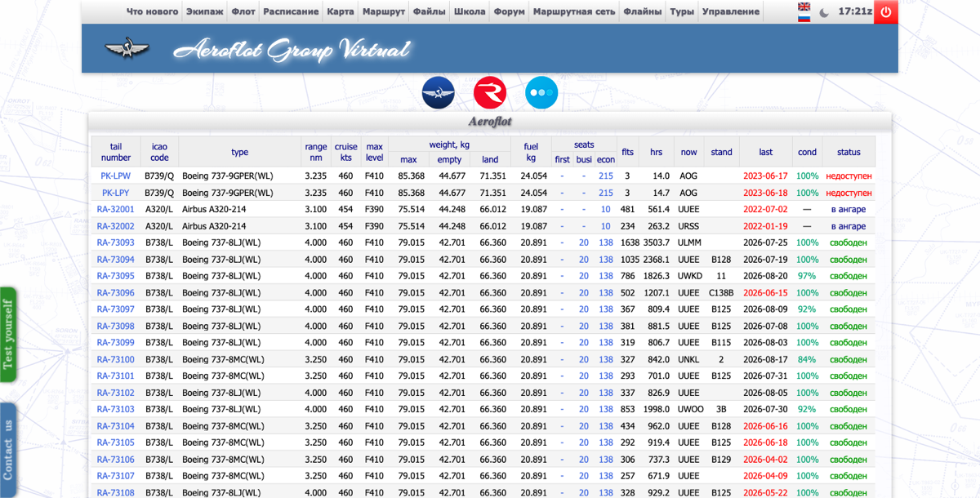Click airport UWOO in RA-73103 row
The width and height of the screenshot is (980, 498).
tap(689, 409)
